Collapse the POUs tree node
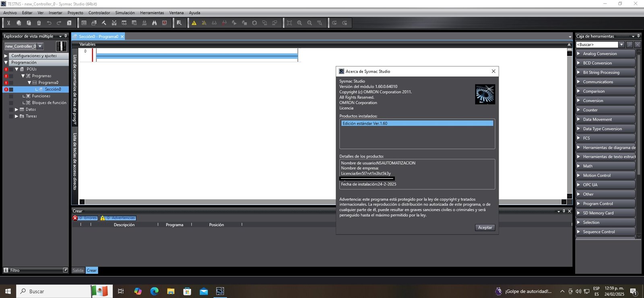 pyautogui.click(x=17, y=69)
